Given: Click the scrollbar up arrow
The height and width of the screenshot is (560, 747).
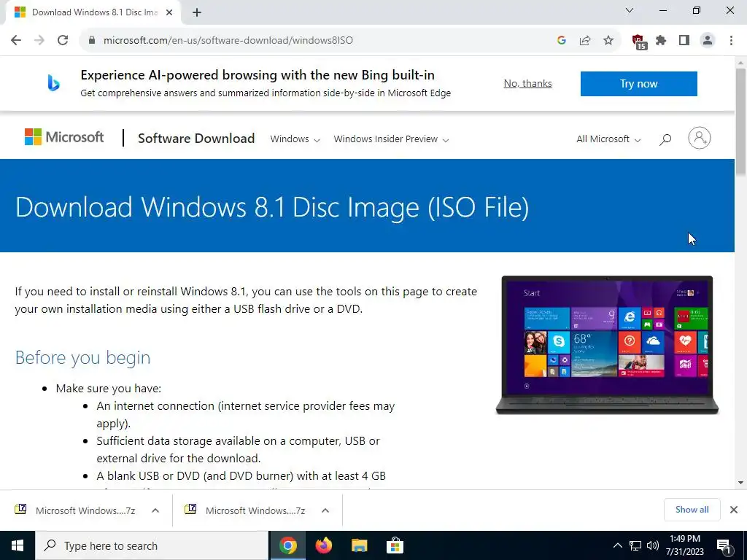Looking at the screenshot, I should (741, 63).
